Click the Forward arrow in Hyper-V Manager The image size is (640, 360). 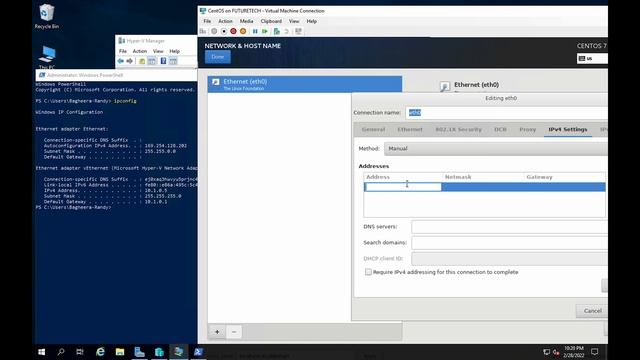point(129,61)
